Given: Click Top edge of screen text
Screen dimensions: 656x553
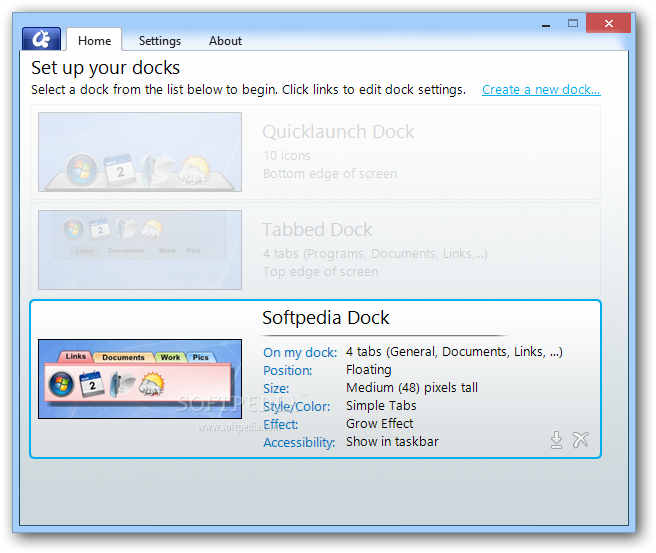Looking at the screenshot, I should (320, 271).
